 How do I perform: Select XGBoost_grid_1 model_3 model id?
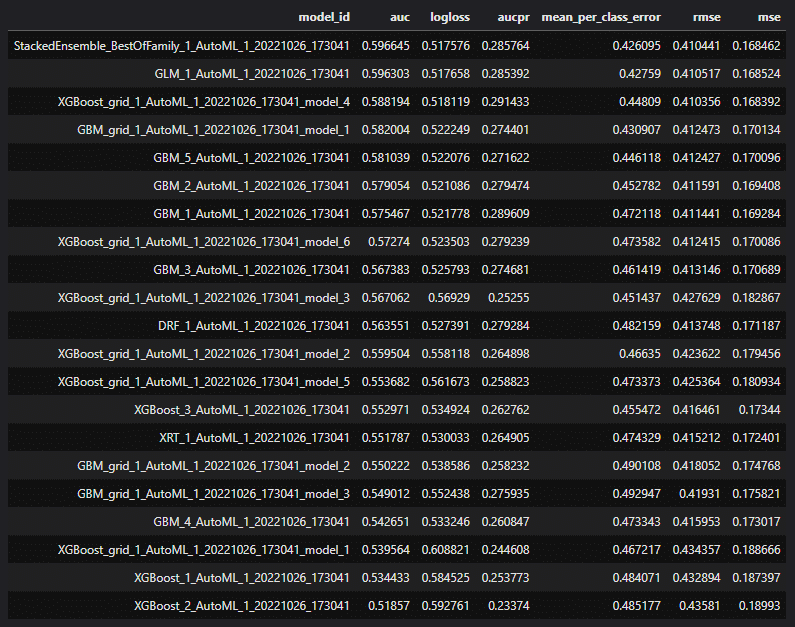pyautogui.click(x=204, y=298)
